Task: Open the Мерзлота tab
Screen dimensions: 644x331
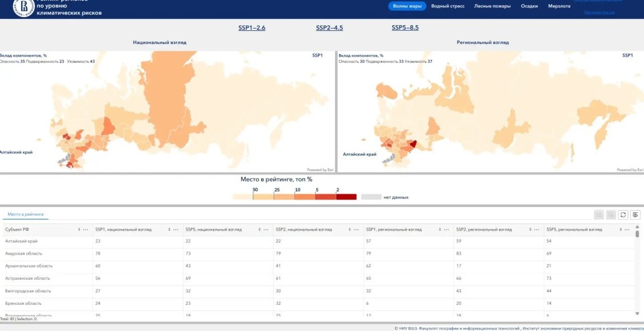Action: point(559,6)
